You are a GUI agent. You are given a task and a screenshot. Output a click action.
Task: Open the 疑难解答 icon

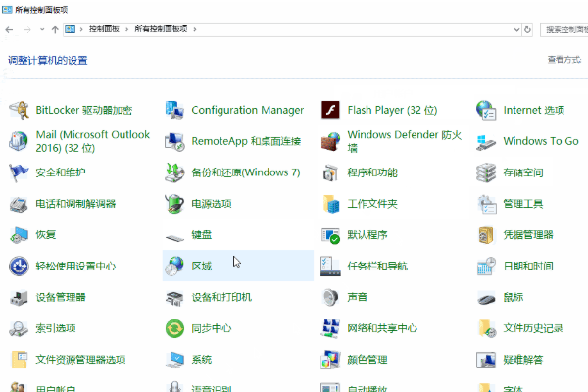[x=486, y=360]
